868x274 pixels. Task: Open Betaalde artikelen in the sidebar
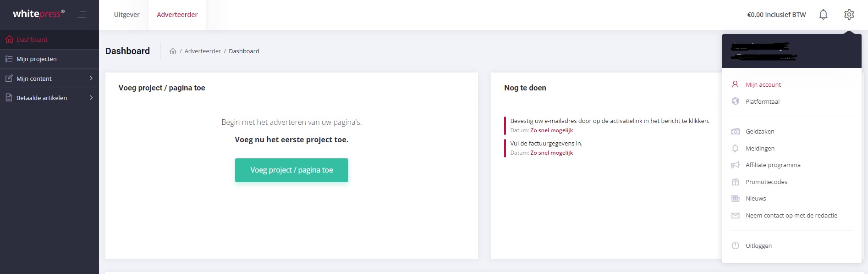(x=49, y=98)
